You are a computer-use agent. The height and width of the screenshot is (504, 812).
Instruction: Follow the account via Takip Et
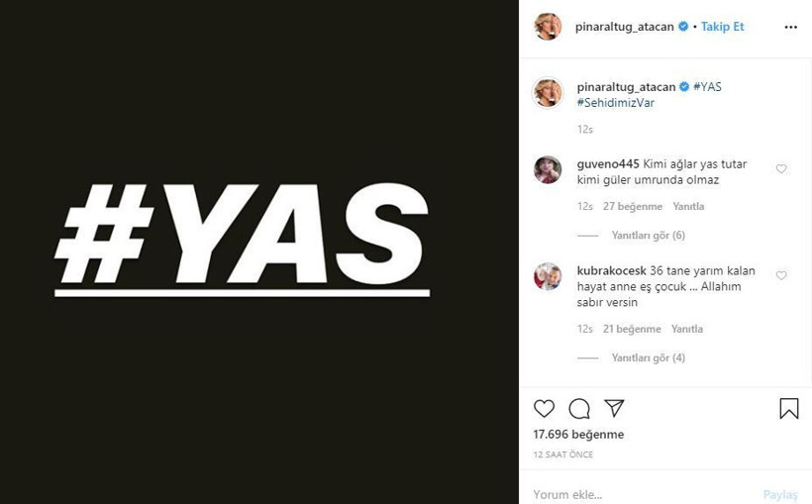pos(723,27)
